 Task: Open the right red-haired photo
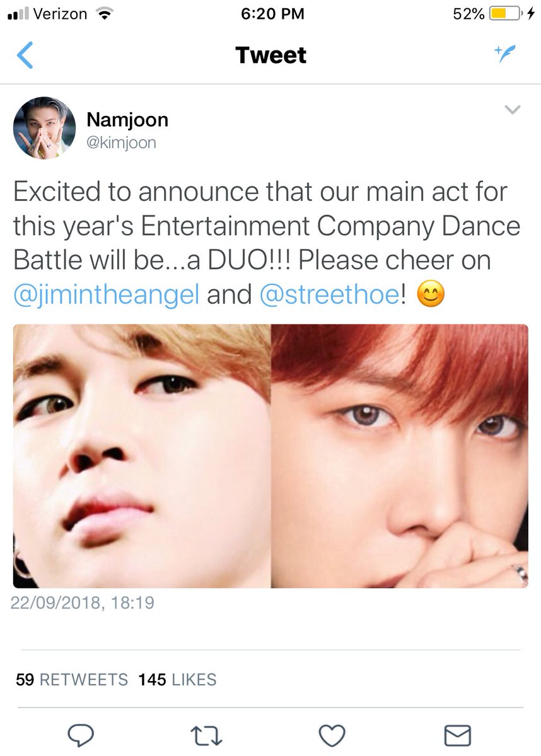[400, 456]
